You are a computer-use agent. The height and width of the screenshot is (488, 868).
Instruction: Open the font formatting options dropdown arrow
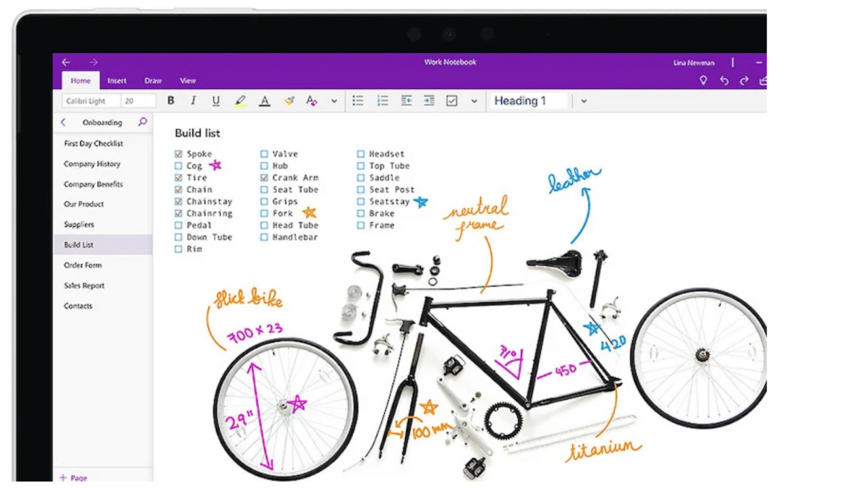coord(333,101)
